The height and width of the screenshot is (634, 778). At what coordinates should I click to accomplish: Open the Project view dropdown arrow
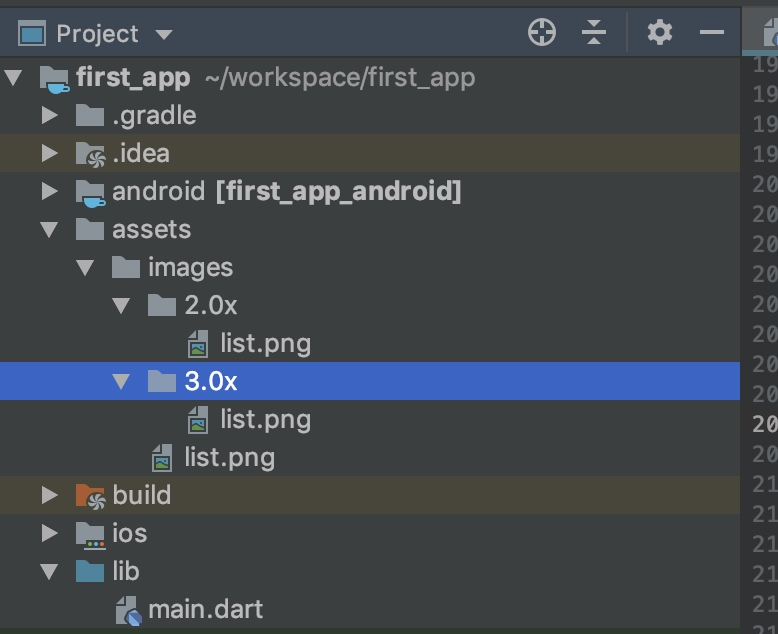pos(164,34)
